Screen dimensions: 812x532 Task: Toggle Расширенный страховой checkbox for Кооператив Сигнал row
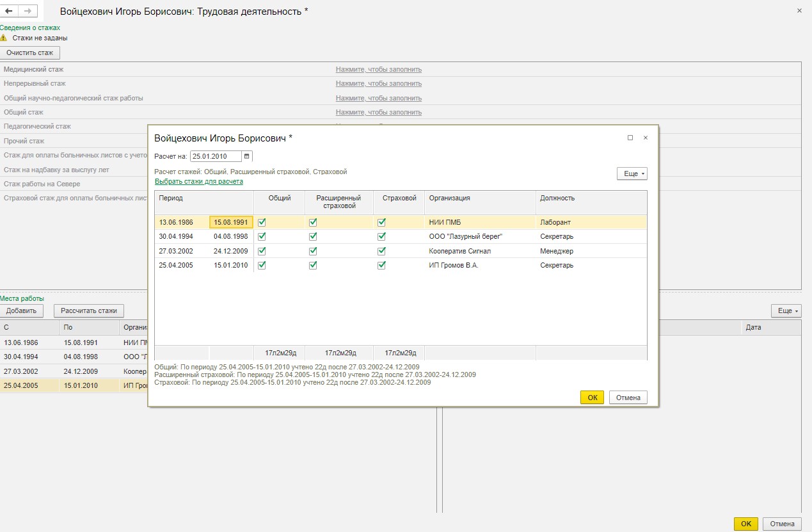(x=313, y=251)
